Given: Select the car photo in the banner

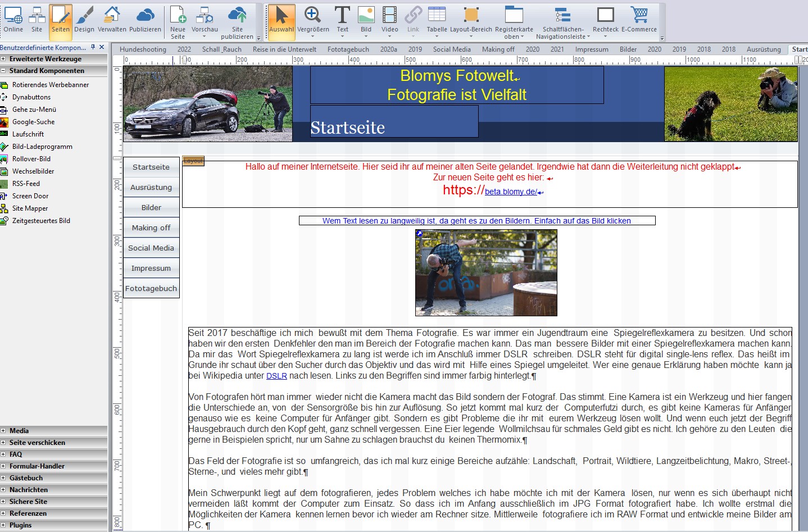Looking at the screenshot, I should coord(208,103).
